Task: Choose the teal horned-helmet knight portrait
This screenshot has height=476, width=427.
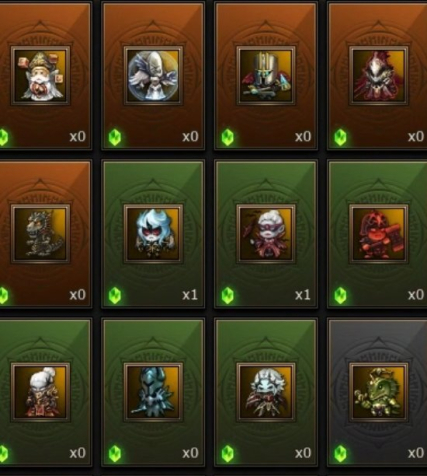Action: click(153, 392)
